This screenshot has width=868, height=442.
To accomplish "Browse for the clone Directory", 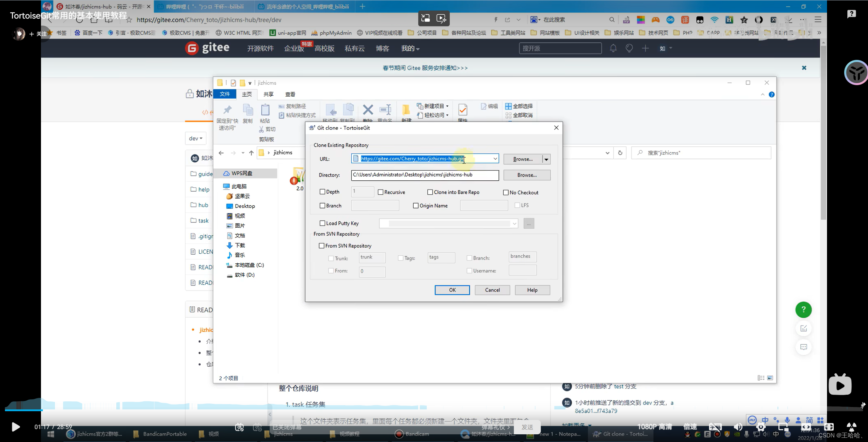I will click(527, 175).
